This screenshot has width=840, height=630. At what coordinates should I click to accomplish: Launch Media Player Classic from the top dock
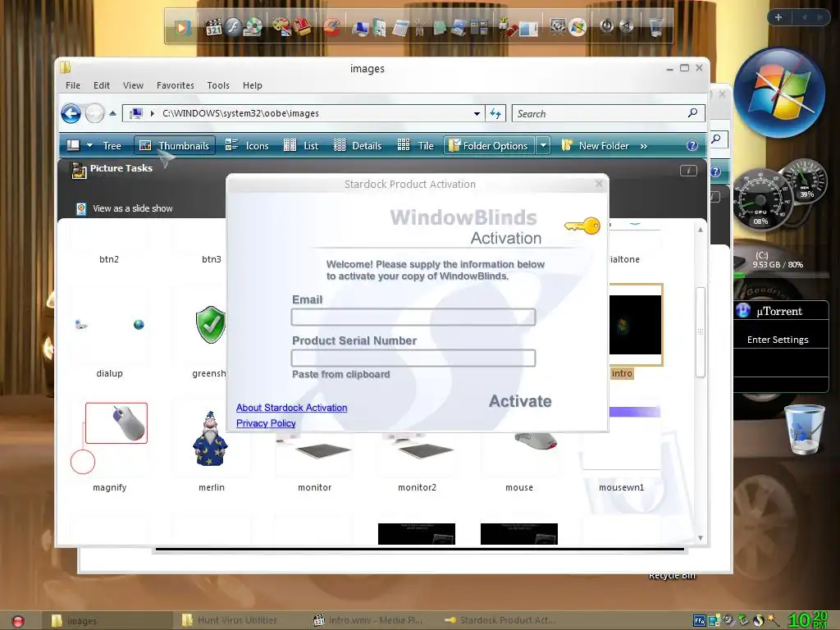point(213,27)
